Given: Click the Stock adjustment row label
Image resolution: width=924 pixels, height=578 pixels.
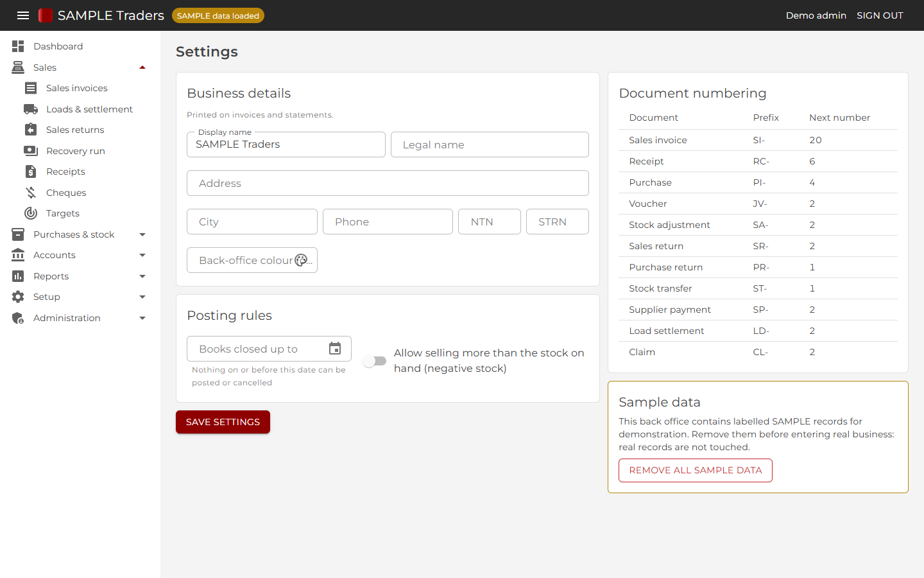Looking at the screenshot, I should point(669,225).
